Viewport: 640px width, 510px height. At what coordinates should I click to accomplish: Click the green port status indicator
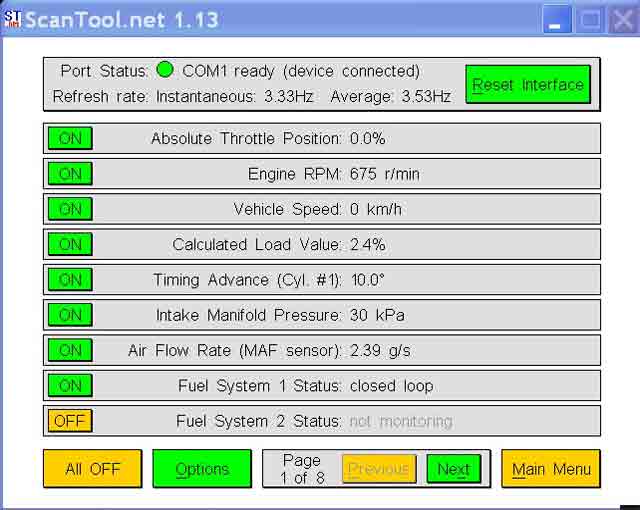[x=165, y=71]
